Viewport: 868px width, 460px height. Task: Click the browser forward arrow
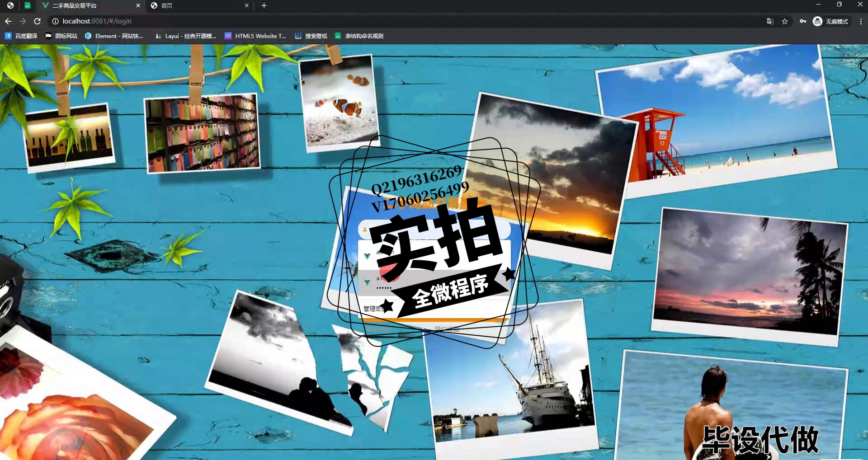(x=23, y=21)
